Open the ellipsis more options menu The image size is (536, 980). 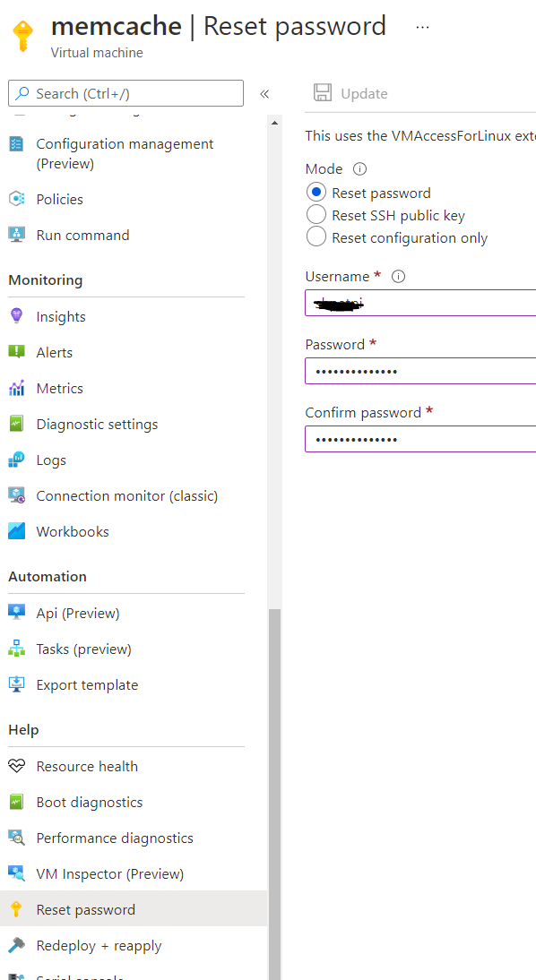423,27
